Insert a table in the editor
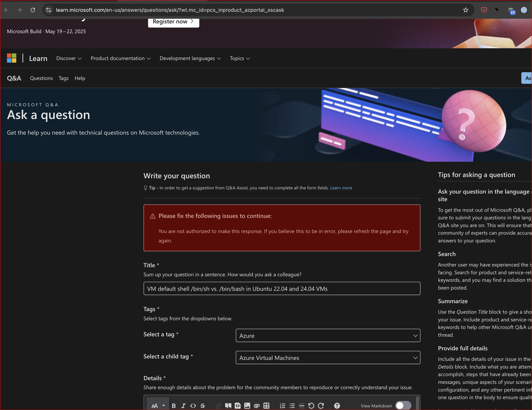This screenshot has width=532, height=410. click(x=266, y=406)
